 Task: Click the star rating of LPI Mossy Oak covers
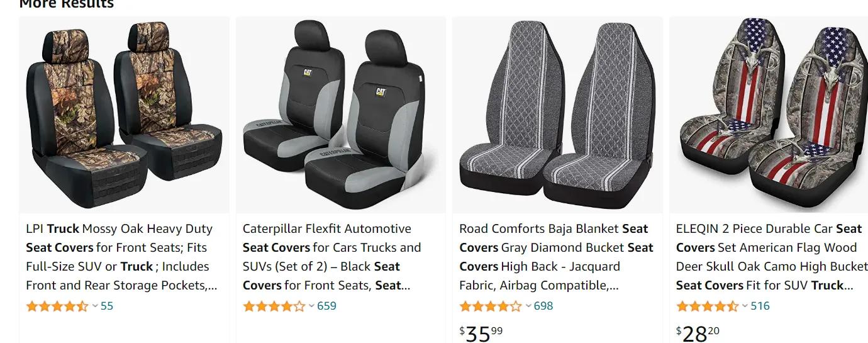pyautogui.click(x=57, y=306)
